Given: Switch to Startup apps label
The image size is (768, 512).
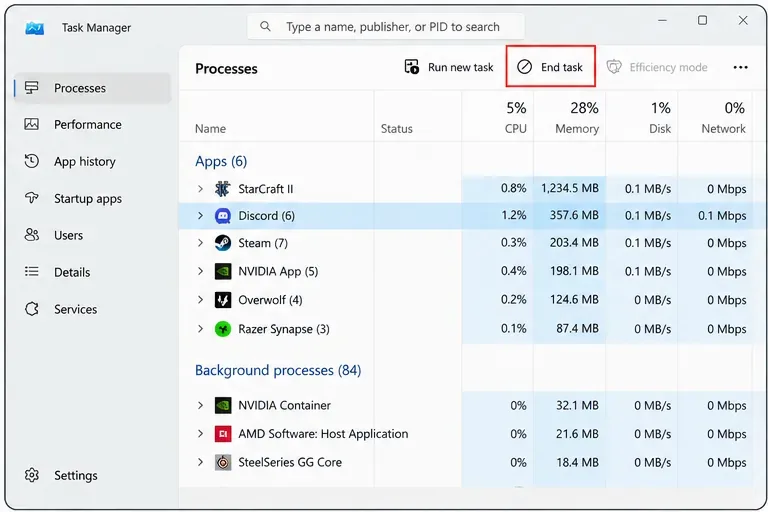Looking at the screenshot, I should coord(88,198).
